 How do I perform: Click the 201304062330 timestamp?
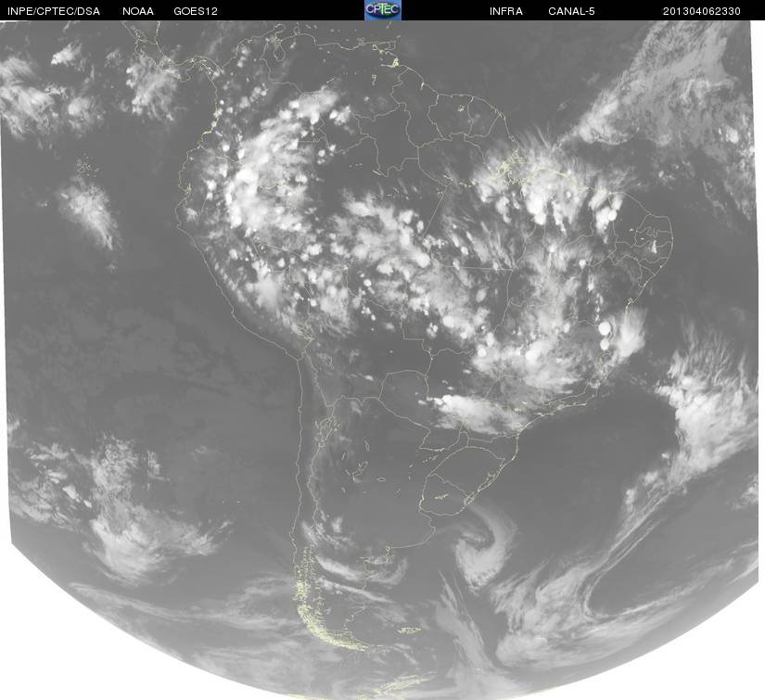tap(702, 11)
